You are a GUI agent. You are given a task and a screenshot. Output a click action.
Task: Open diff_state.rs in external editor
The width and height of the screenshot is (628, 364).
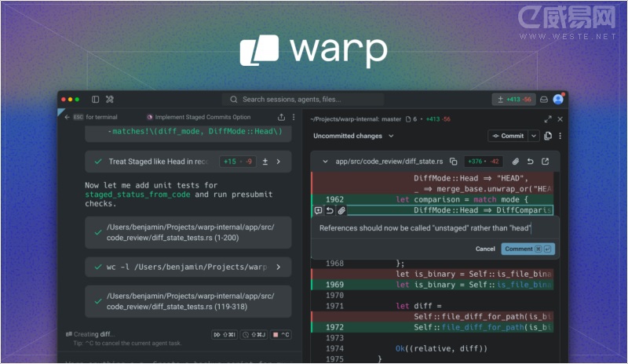point(545,162)
